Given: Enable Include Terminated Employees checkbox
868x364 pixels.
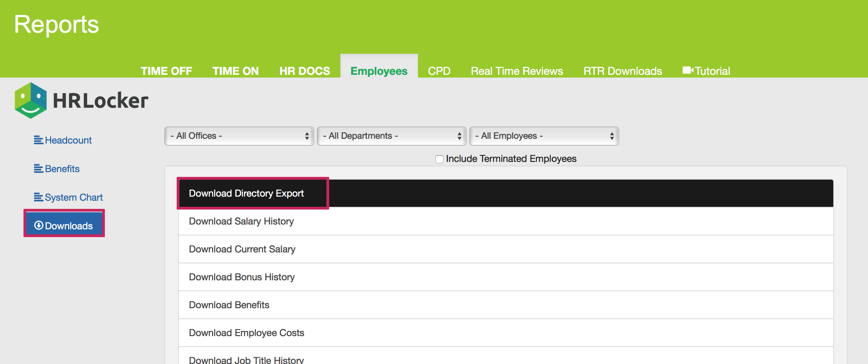Looking at the screenshot, I should pyautogui.click(x=439, y=159).
